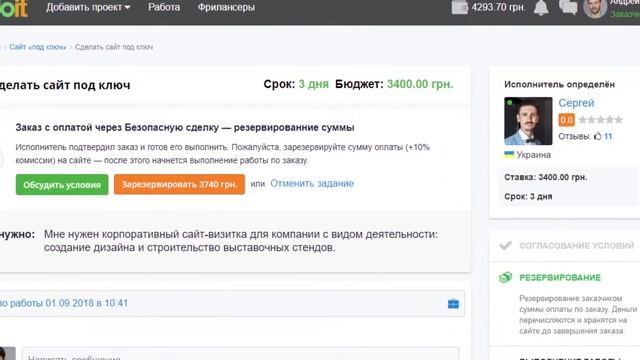Click Сергей's profile photo
The height and width of the screenshot is (360, 640).
[528, 121]
